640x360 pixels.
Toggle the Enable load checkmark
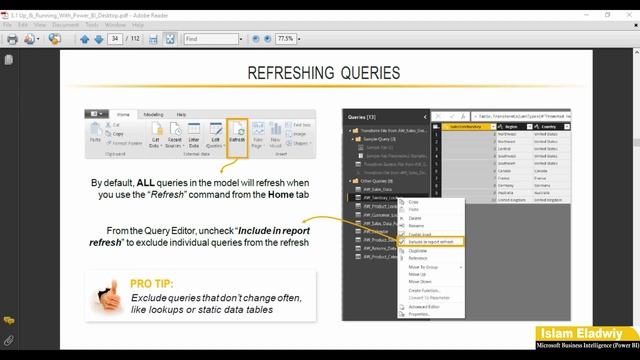402,234
